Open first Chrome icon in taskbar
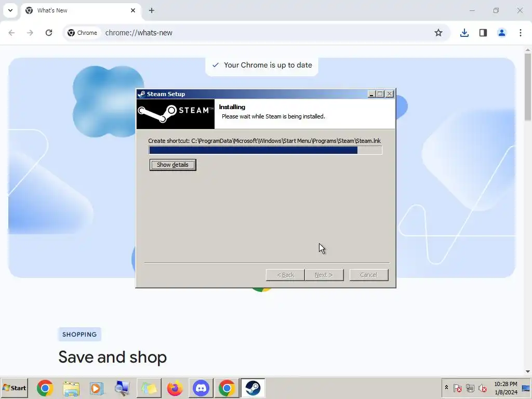The height and width of the screenshot is (399, 532). click(45, 388)
